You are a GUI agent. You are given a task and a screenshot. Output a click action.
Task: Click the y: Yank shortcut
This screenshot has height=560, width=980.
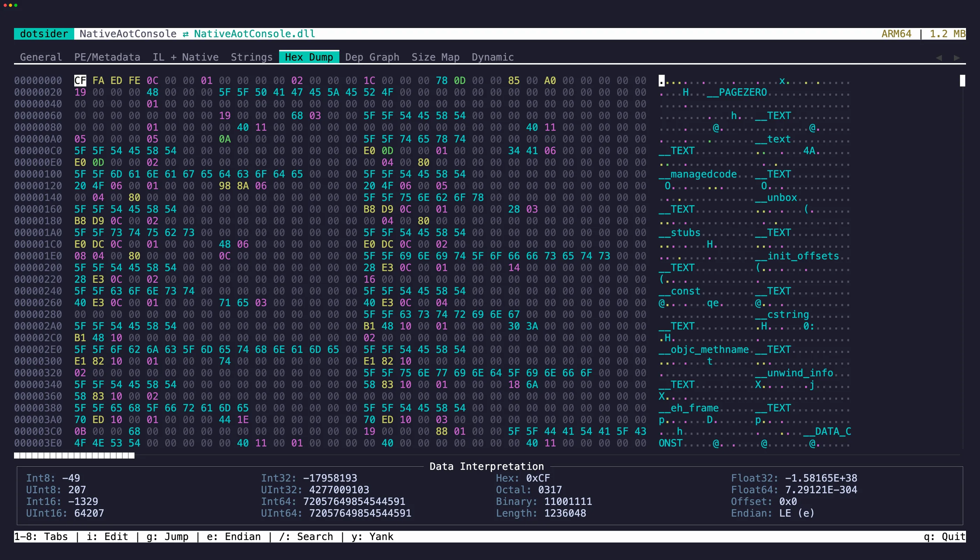click(x=372, y=537)
